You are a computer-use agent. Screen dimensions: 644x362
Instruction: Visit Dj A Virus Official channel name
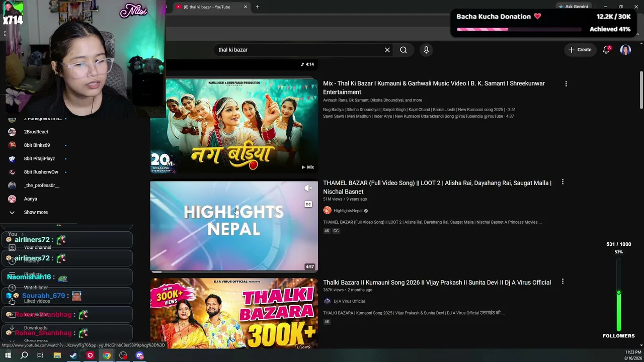[349, 301]
